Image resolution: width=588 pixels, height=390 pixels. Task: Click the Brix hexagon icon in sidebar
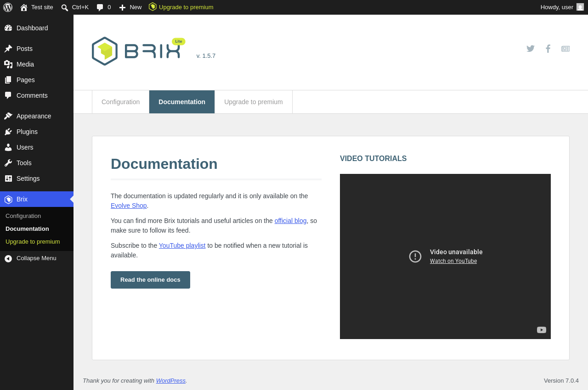coord(8,200)
